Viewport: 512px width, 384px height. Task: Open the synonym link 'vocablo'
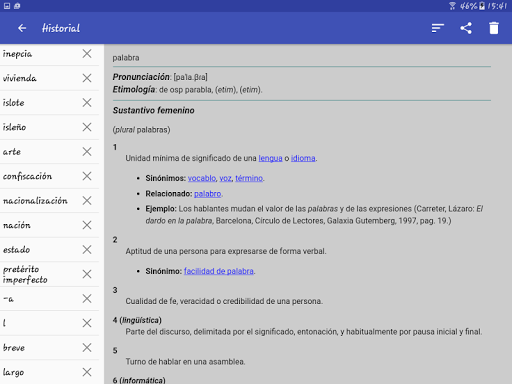pos(202,178)
